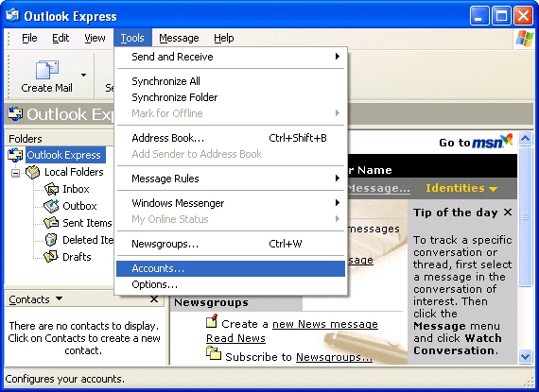Select Accounts... in the Tools menu
The width and height of the screenshot is (539, 392).
point(231,268)
